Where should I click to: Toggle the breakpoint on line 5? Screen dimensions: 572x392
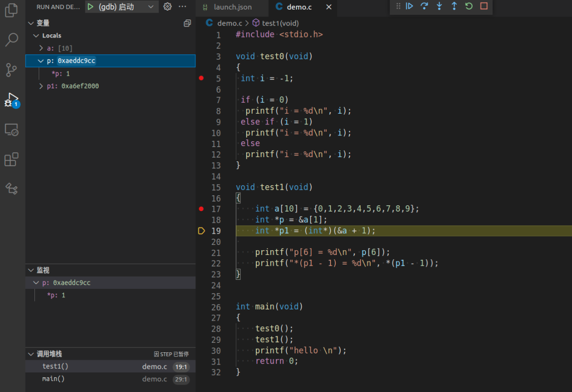coord(201,78)
